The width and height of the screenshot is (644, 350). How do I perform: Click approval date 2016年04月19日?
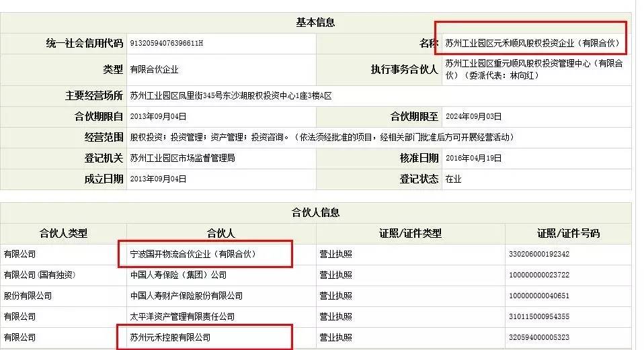[473, 158]
